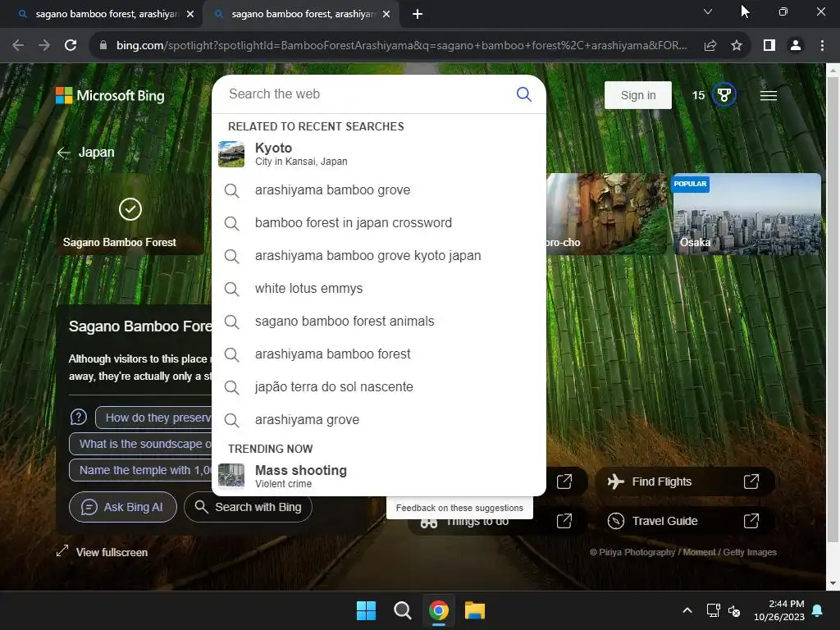
Task: Click the View fullscreen expand icon
Action: (62, 550)
